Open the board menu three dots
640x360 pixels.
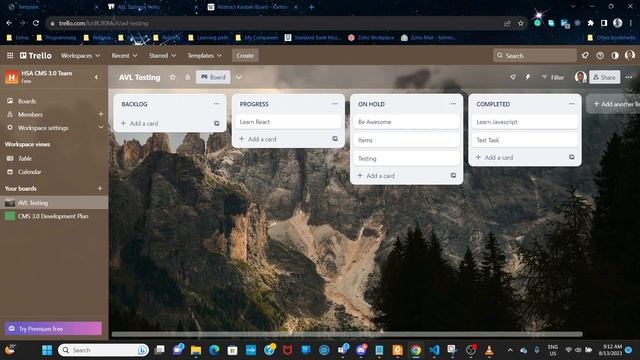point(629,77)
